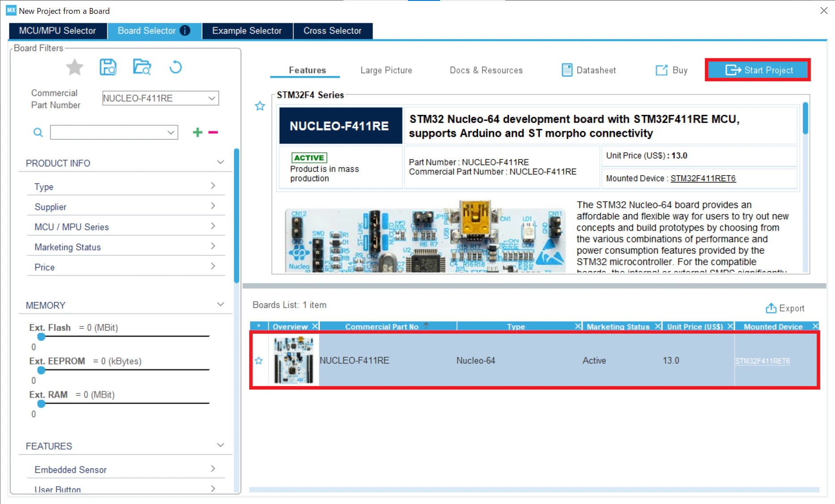The image size is (835, 504).
Task: Click the Board Selector info icon
Action: [185, 30]
